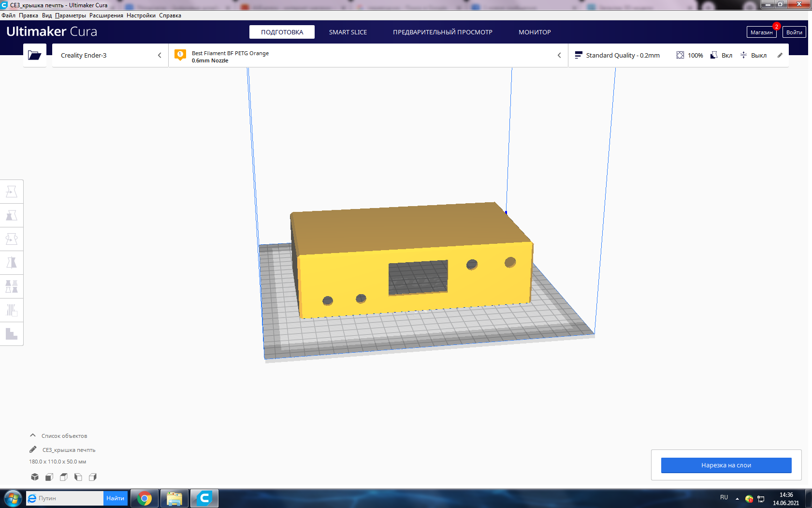The height and width of the screenshot is (508, 812).
Task: Click the Open File folder icon
Action: click(x=34, y=55)
